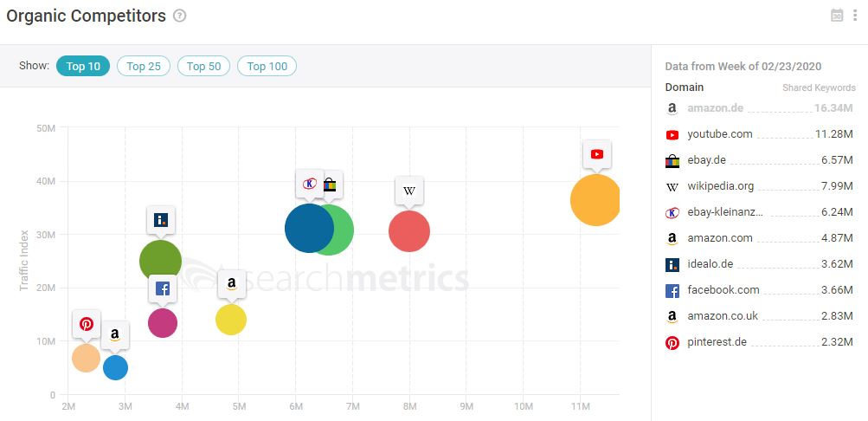The width and height of the screenshot is (868, 421).
Task: Click pinterest.de in the domain list
Action: (x=717, y=342)
